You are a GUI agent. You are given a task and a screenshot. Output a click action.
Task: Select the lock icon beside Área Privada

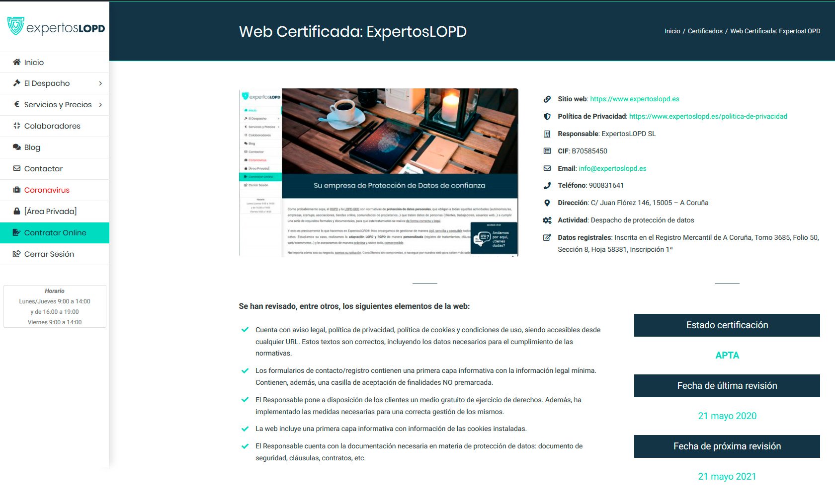tap(16, 211)
